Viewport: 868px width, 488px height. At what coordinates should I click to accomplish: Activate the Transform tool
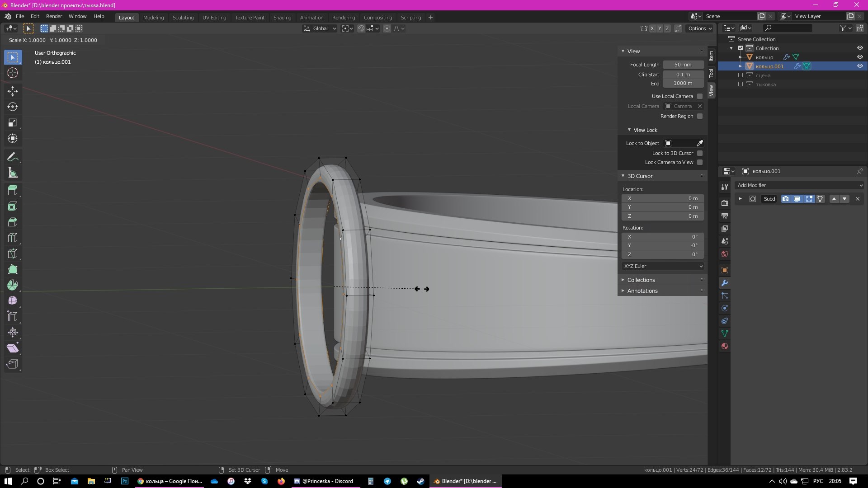click(13, 138)
